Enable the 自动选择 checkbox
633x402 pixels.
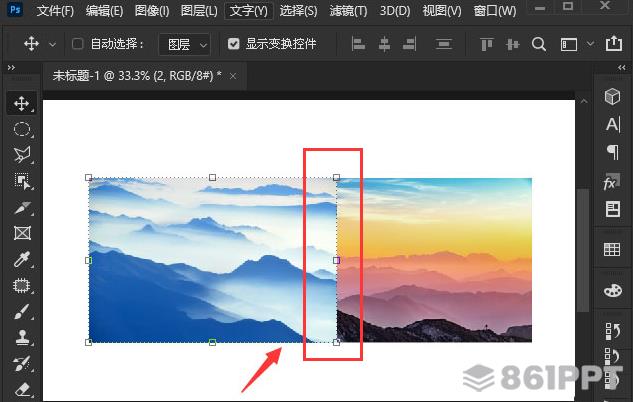[77, 44]
